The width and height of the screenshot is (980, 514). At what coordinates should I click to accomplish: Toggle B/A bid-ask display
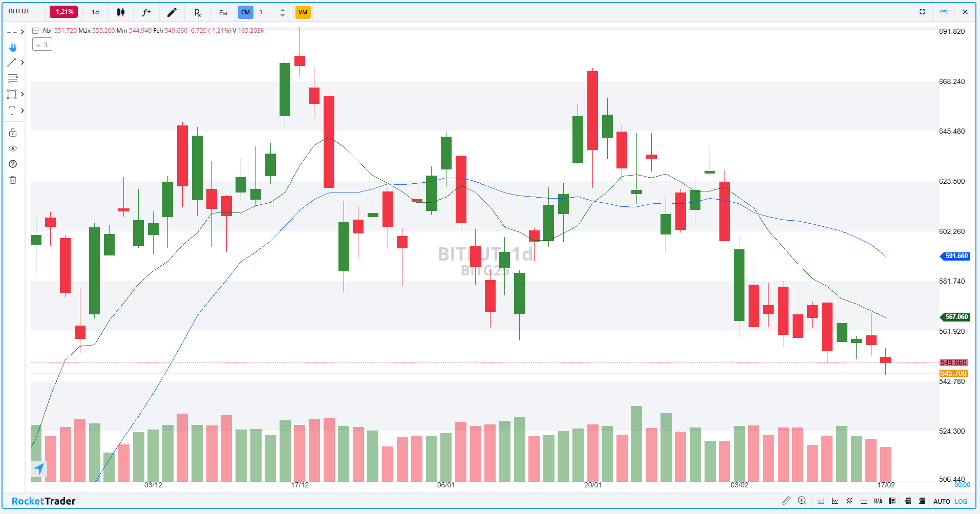pos(878,501)
